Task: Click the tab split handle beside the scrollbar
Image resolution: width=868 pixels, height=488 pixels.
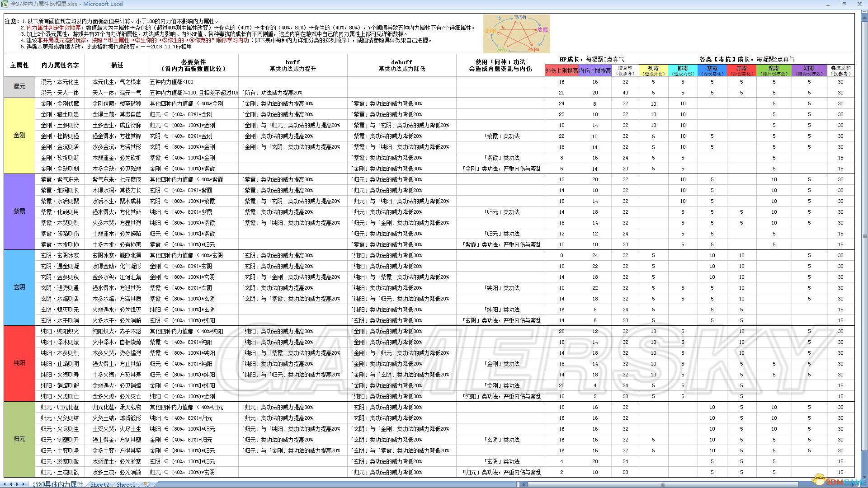Action: tap(518, 484)
